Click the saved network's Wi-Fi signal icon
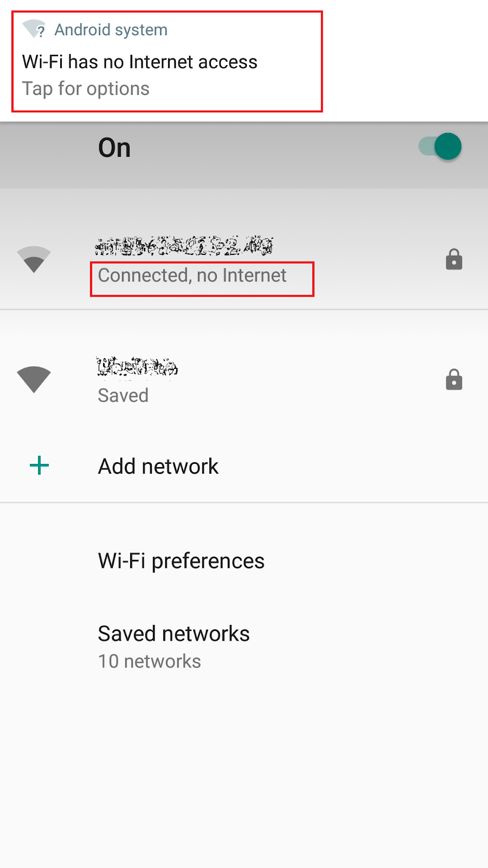Image resolution: width=488 pixels, height=868 pixels. pos(34,379)
